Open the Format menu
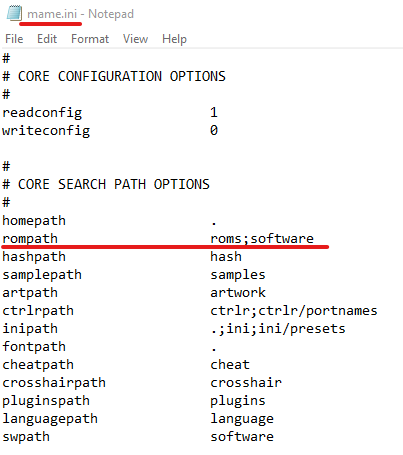403x455 pixels. tap(90, 39)
